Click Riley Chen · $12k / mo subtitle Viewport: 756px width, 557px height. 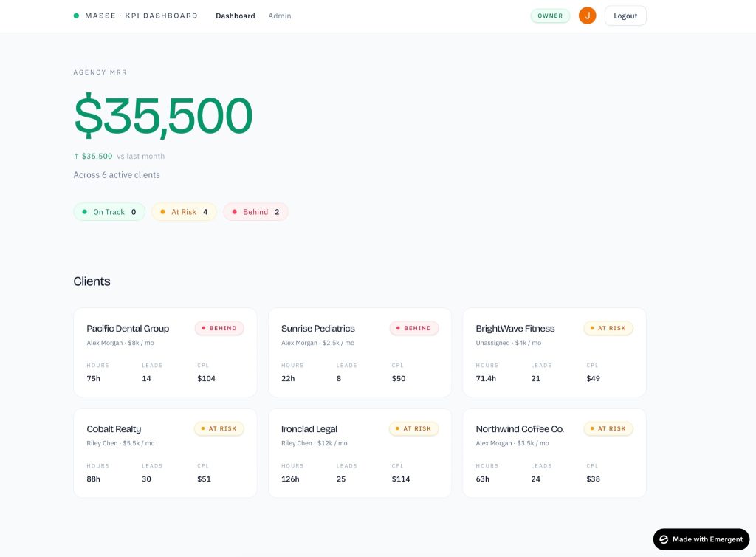click(x=315, y=443)
